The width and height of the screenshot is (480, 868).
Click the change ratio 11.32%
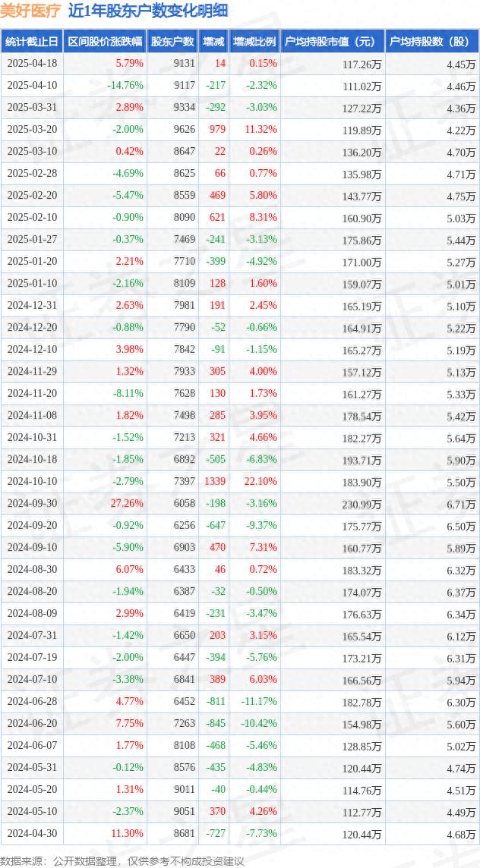261,130
